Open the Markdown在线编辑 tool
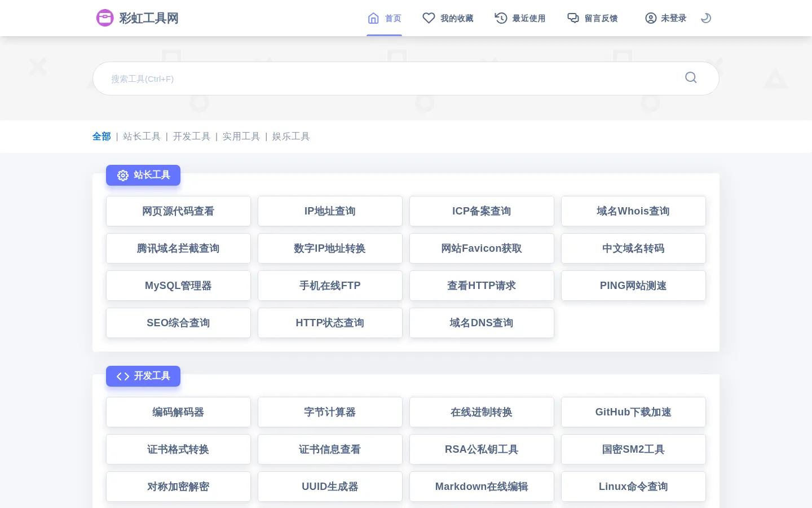 pos(482,487)
